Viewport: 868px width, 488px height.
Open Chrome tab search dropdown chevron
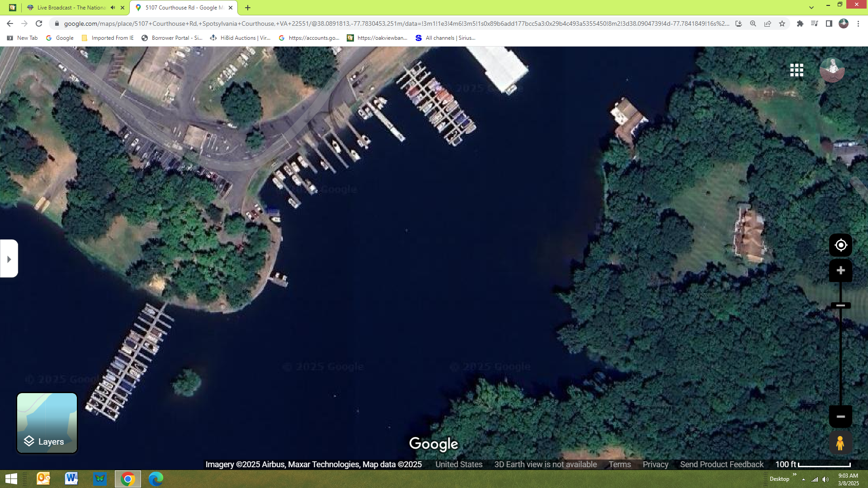811,8
